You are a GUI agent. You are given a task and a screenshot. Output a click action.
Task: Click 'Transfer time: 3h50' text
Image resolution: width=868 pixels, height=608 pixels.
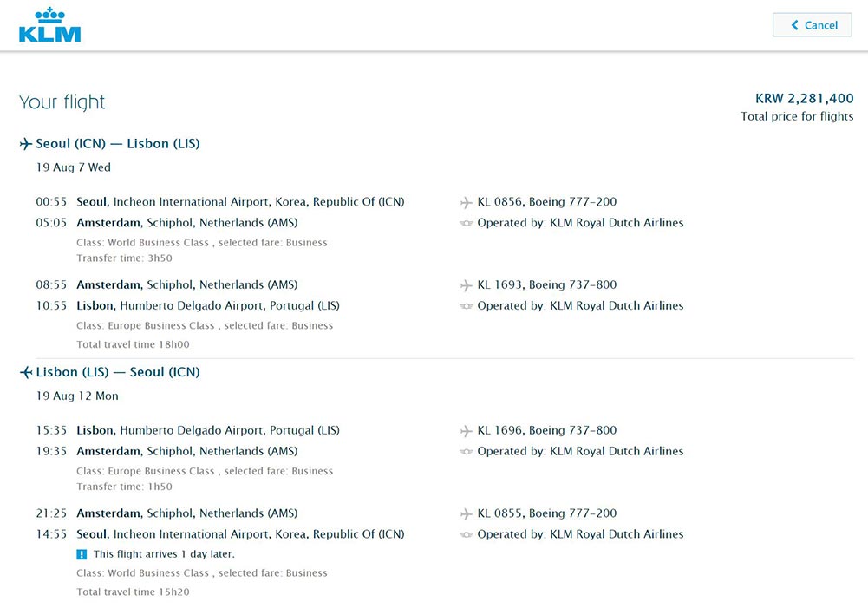[x=125, y=258]
